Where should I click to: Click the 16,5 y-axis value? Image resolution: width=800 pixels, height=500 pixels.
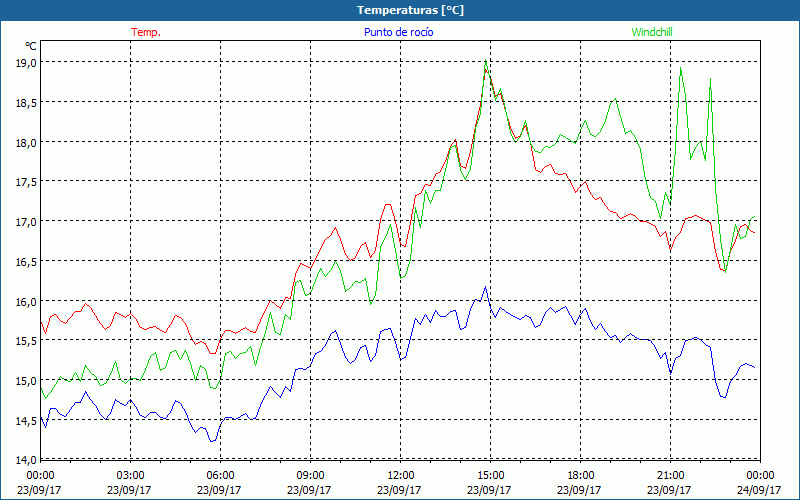pyautogui.click(x=26, y=262)
